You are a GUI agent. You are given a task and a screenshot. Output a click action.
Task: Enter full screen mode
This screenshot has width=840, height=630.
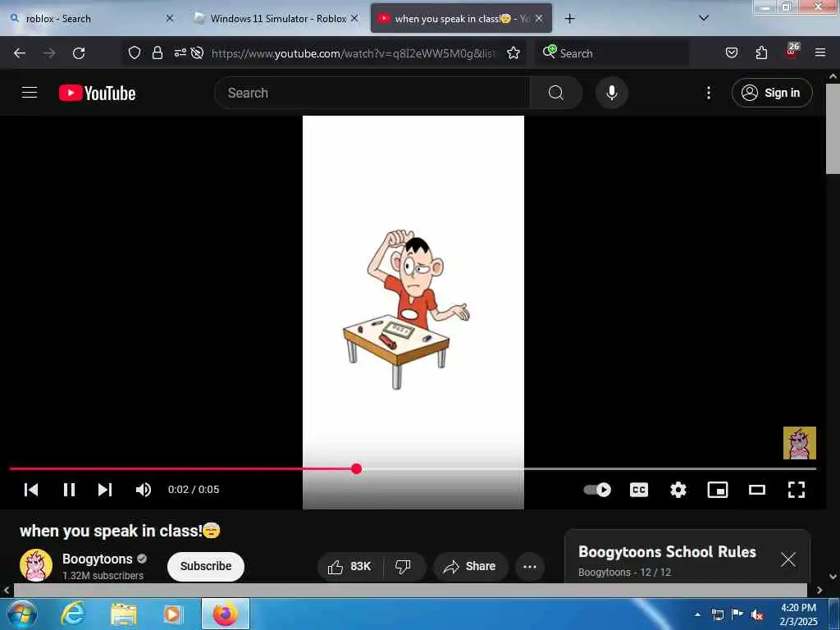(797, 490)
